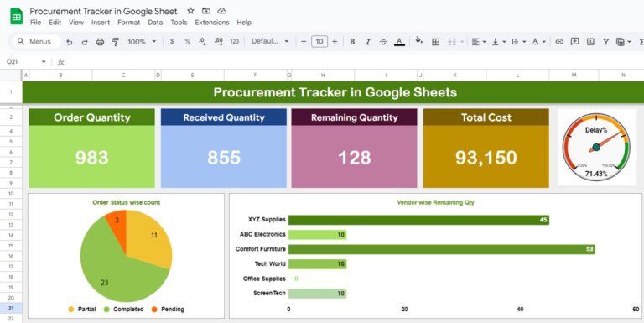Open the name box dropdown arrow
The width and height of the screenshot is (644, 323).
(x=44, y=62)
